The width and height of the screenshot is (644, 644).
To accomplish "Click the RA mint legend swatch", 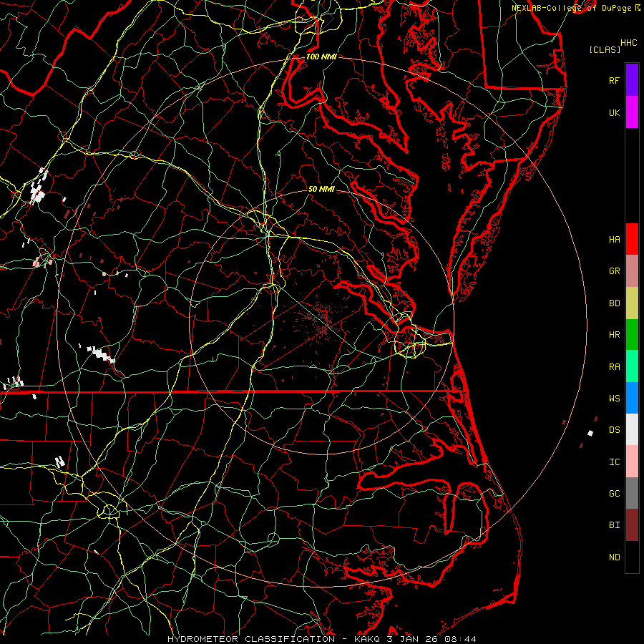I will coord(632,366).
